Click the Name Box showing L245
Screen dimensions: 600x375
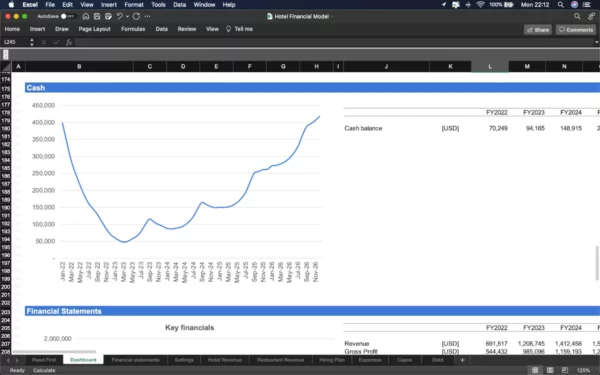(x=15, y=42)
